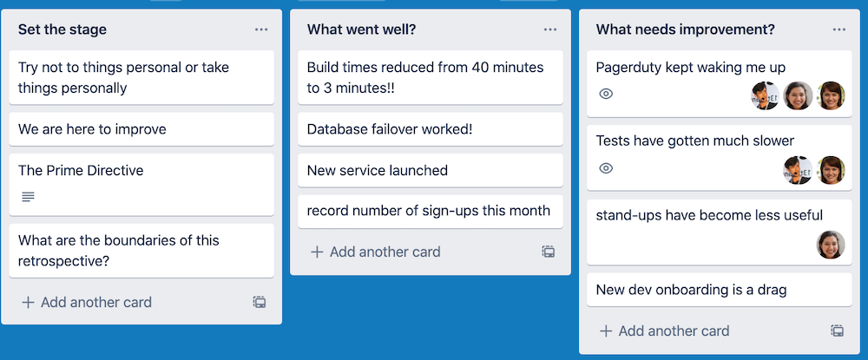Image resolution: width=868 pixels, height=360 pixels.
Task: Click first member avatar on Pagerduty card
Action: 766,95
